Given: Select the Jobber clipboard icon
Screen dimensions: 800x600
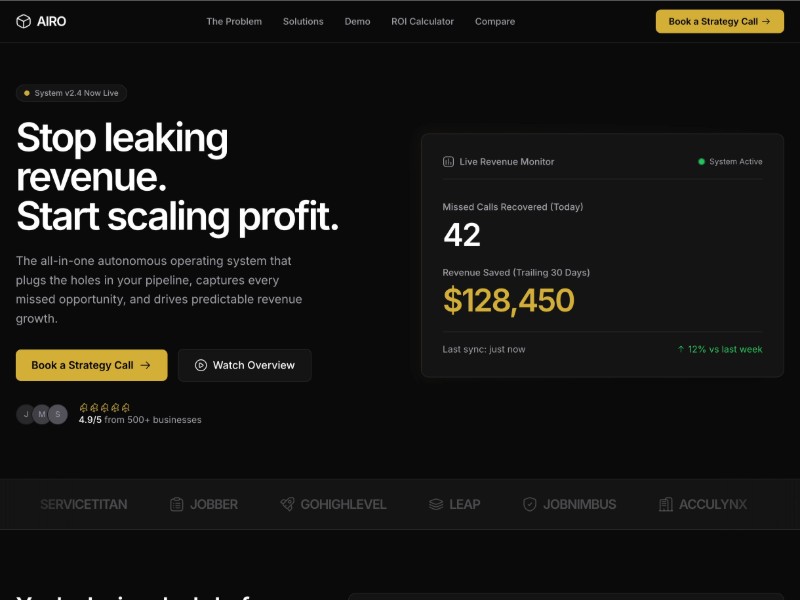Looking at the screenshot, I should (x=175, y=504).
